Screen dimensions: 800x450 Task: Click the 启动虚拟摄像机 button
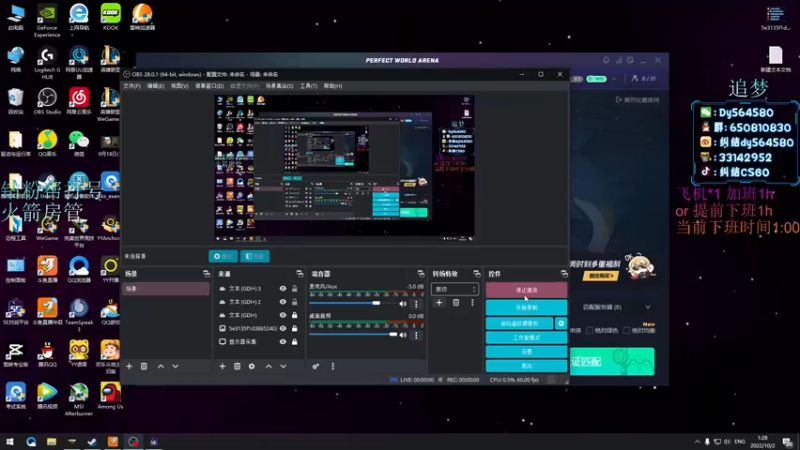519,323
